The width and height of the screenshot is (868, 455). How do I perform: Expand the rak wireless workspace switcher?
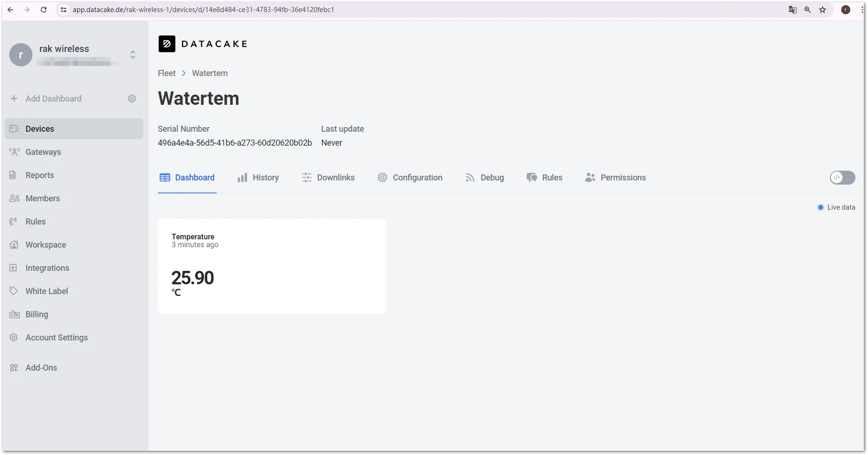[x=133, y=55]
